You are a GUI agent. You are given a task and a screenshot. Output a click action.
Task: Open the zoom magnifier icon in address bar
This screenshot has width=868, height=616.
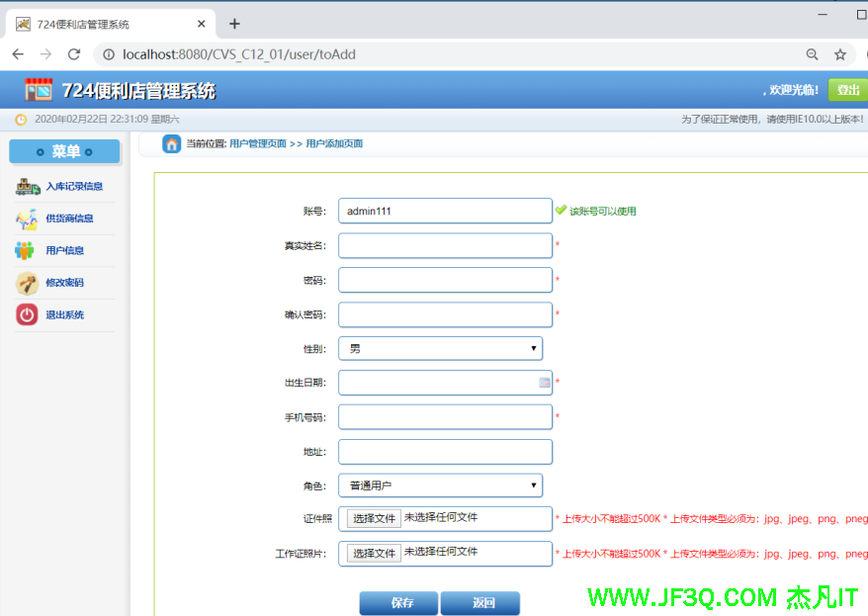coord(812,54)
